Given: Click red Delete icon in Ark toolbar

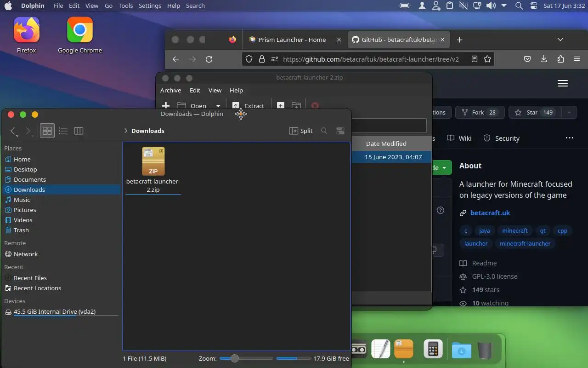Looking at the screenshot, I should [315, 106].
